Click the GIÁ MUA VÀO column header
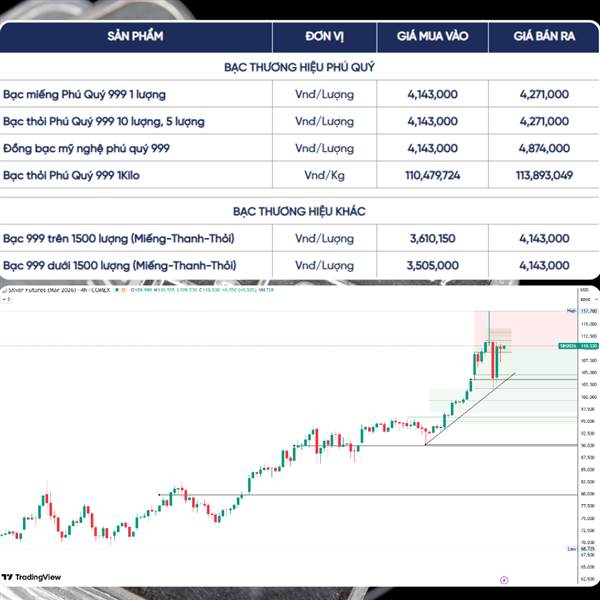The width and height of the screenshot is (600, 600). coord(432,36)
